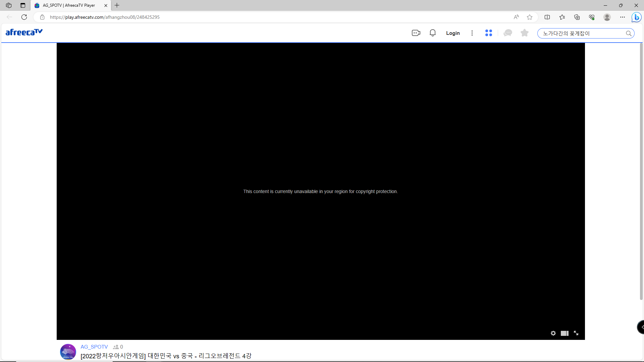This screenshot has width=644, height=362.
Task: Open the notifications bell
Action: click(433, 33)
